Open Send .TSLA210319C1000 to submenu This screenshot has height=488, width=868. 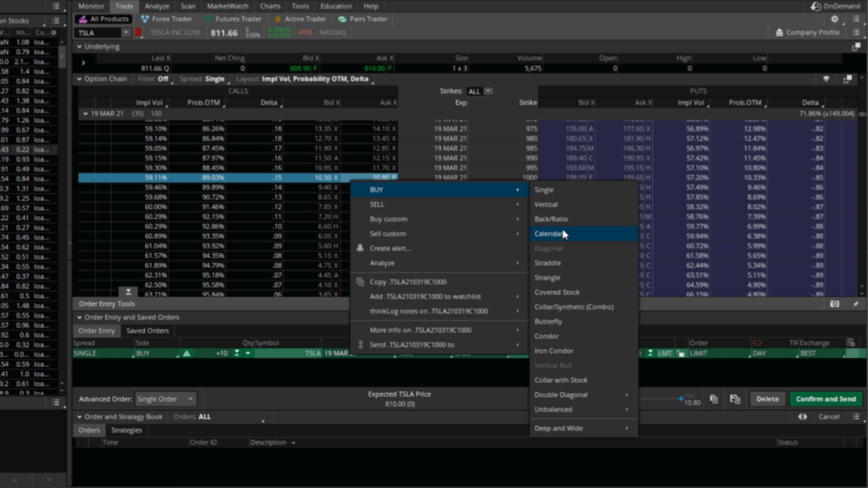(440, 345)
